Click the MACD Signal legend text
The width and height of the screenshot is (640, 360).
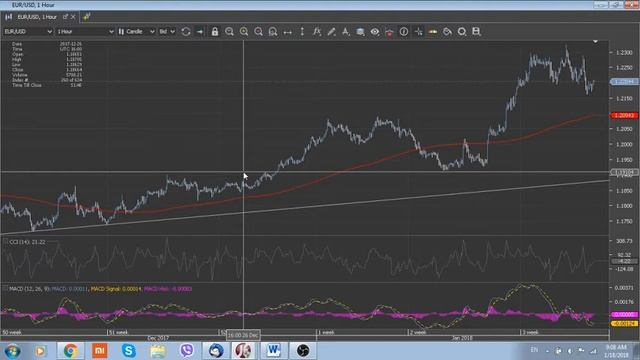tap(116, 289)
